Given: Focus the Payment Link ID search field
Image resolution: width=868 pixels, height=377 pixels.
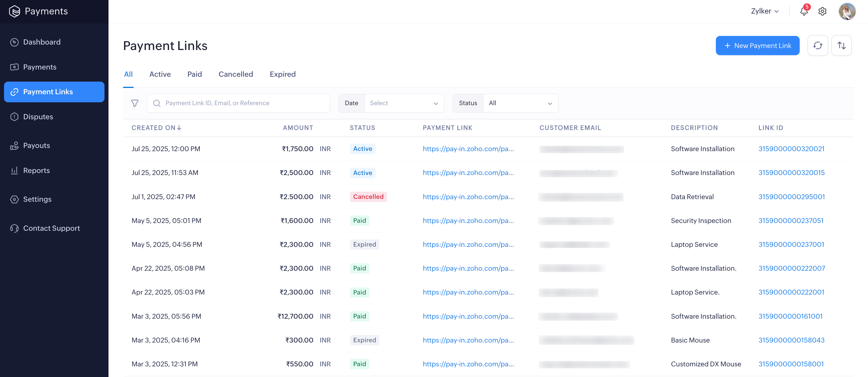Looking at the screenshot, I should click(243, 103).
